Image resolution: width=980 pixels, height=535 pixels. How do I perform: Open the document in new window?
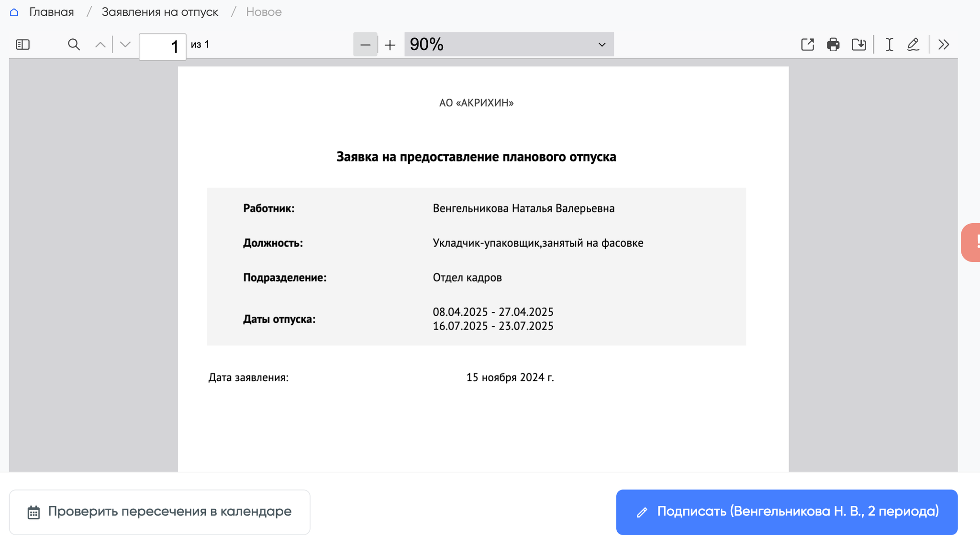807,45
